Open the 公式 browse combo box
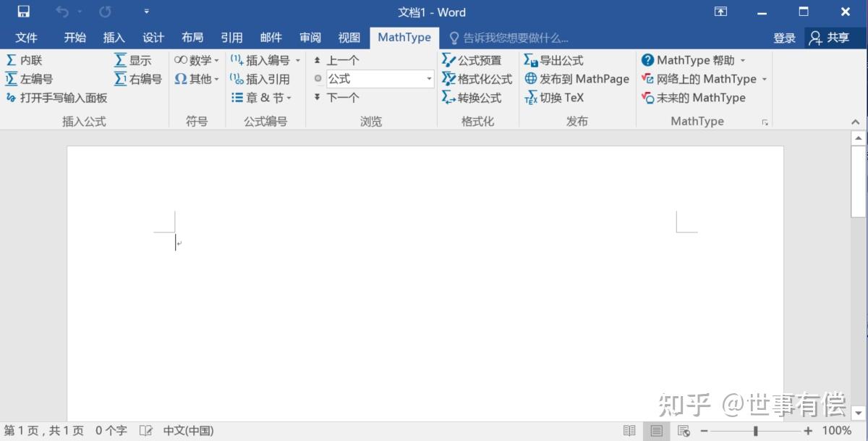The image size is (868, 441). coord(380,79)
